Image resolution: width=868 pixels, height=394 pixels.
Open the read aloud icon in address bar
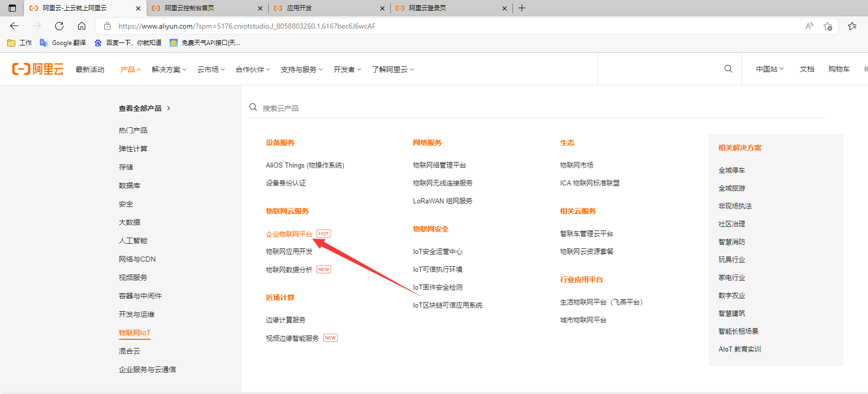pos(809,26)
